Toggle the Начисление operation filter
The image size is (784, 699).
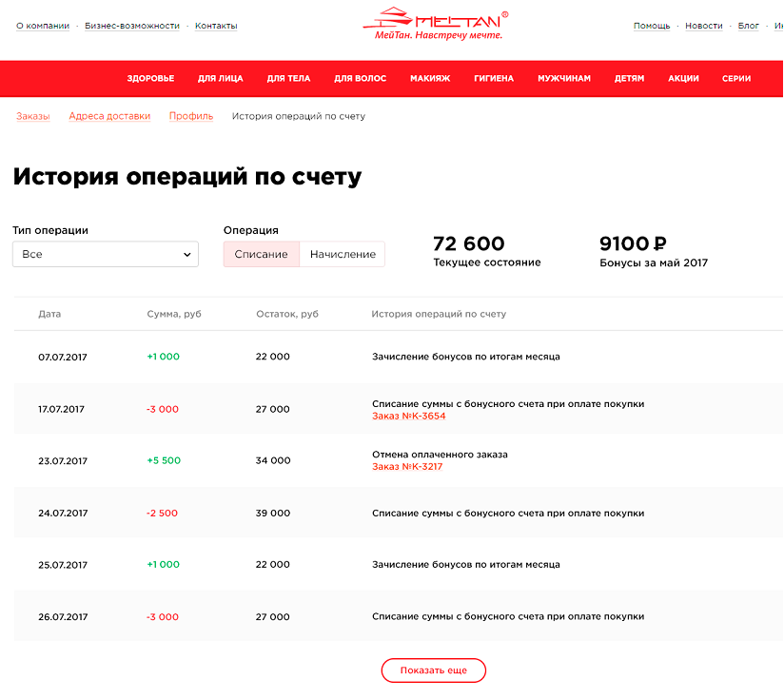pyautogui.click(x=343, y=254)
